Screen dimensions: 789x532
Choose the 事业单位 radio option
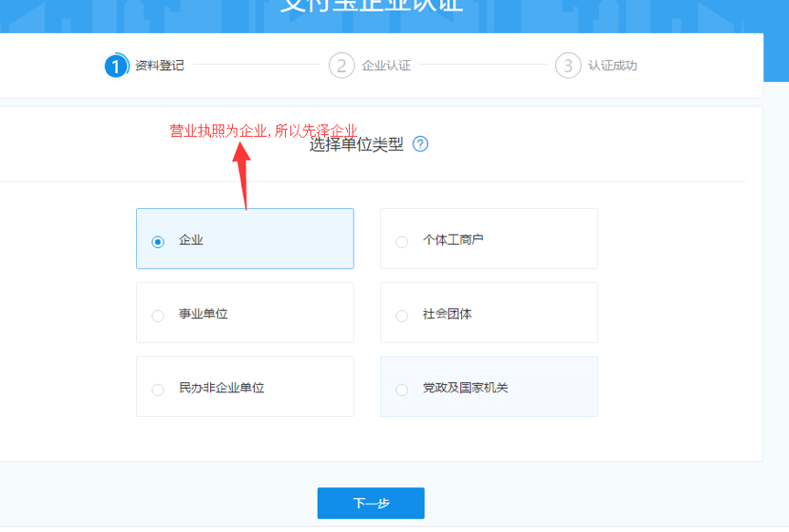[157, 316]
